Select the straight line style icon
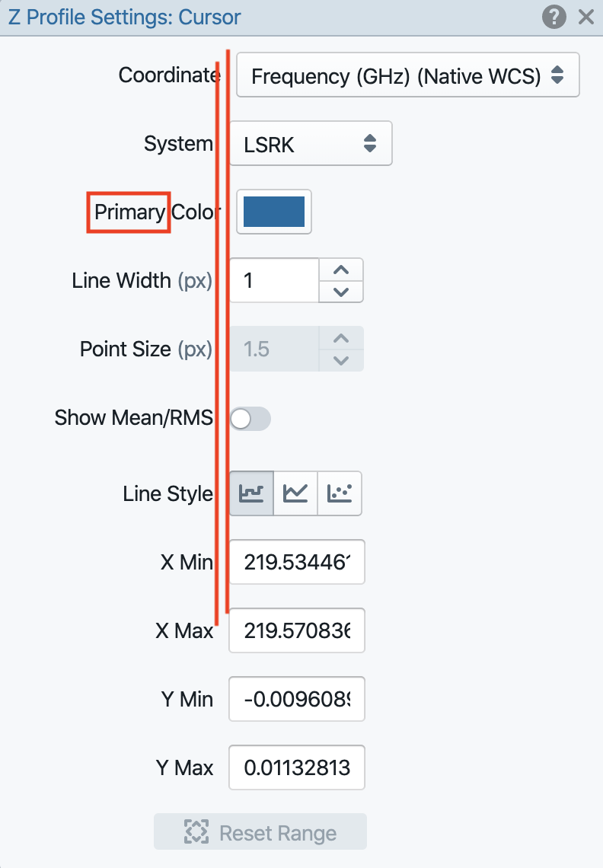The image size is (603, 868). pyautogui.click(x=295, y=493)
